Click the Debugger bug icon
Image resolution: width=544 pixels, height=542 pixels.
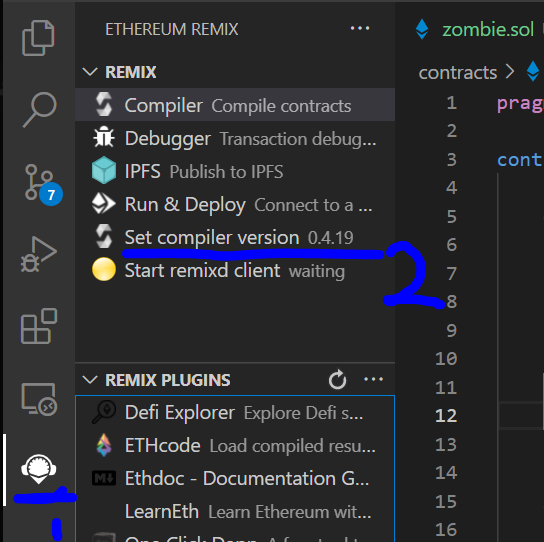pyautogui.click(x=104, y=137)
